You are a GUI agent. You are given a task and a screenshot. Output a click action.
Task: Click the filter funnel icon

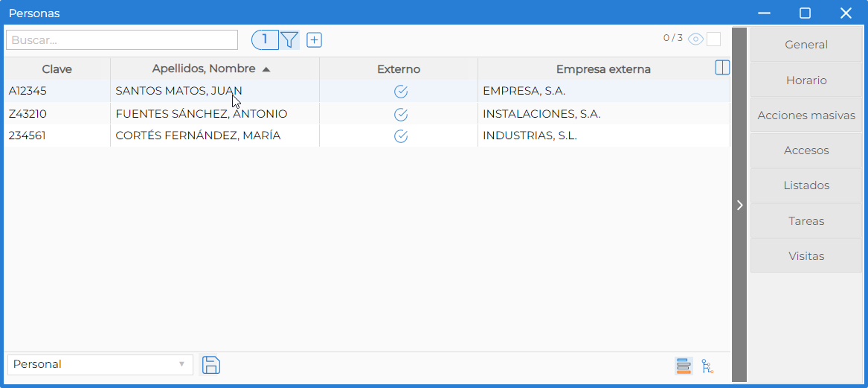[289, 39]
